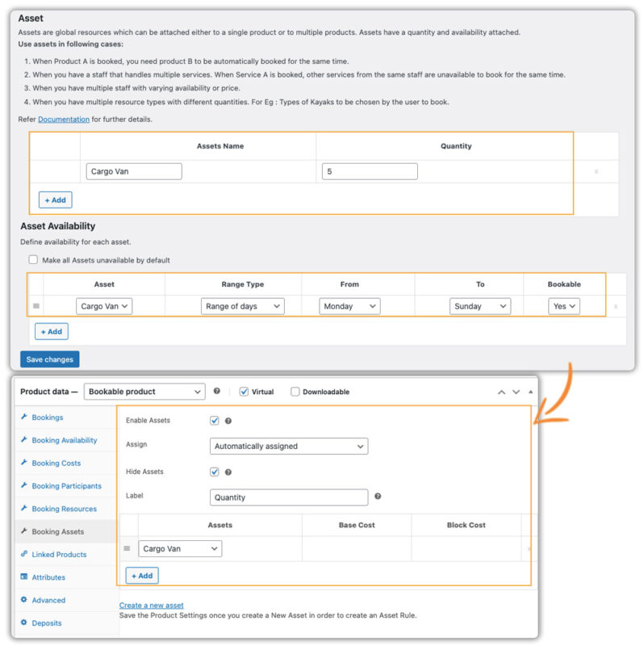This screenshot has height=646, width=644.
Task: Open Booking Resources tab
Action: [x=65, y=509]
